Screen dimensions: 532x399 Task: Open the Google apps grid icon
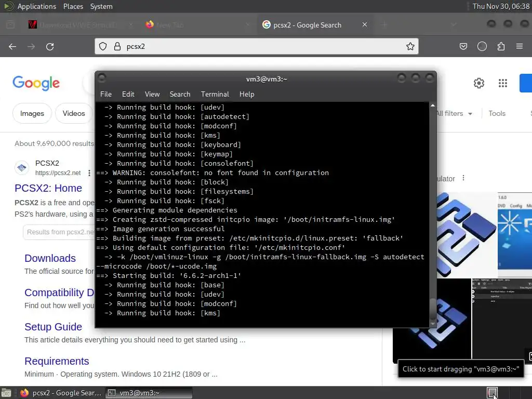click(x=503, y=83)
